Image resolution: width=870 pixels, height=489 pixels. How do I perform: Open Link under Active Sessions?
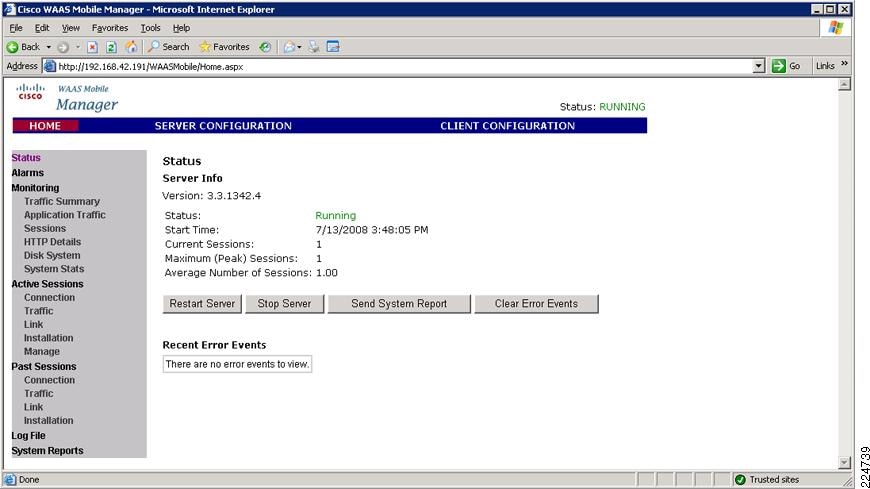click(33, 324)
